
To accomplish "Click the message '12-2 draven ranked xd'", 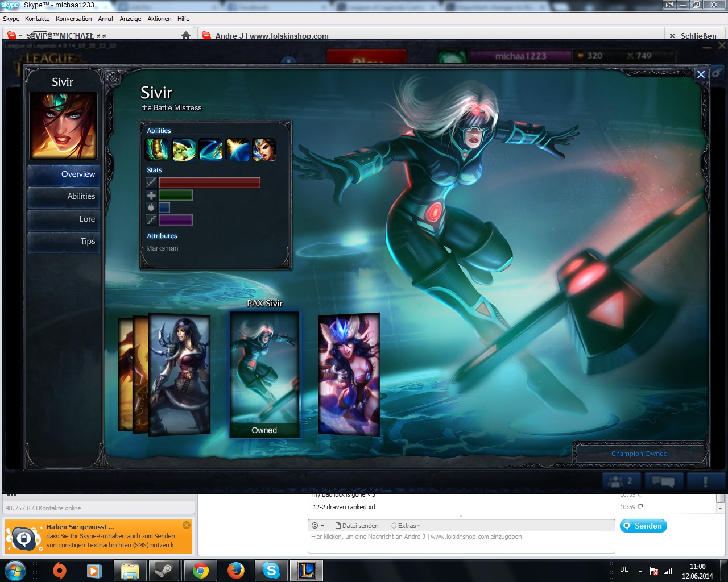I will coord(344,507).
